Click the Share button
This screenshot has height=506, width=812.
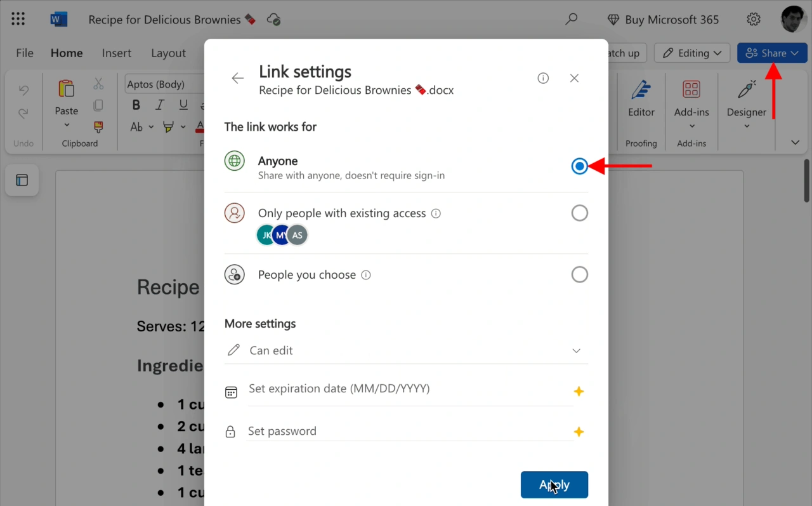(x=771, y=53)
